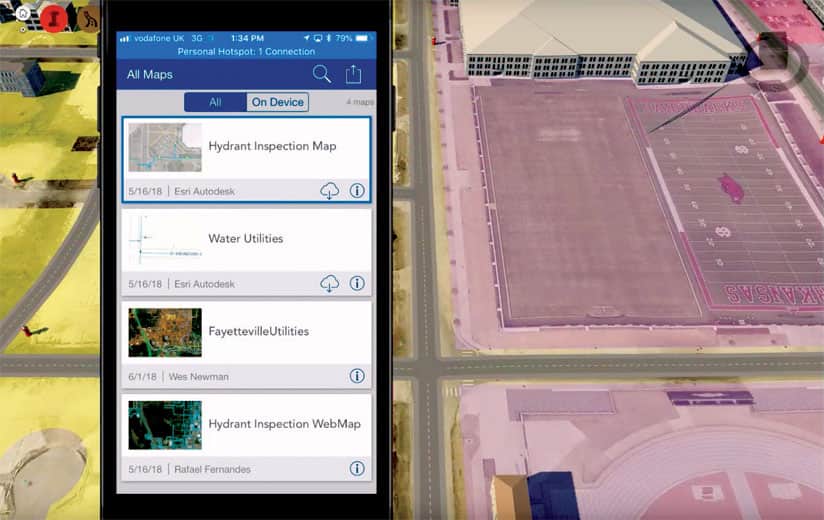Tap the Rafael Fernandes owner label
The image size is (824, 520).
(212, 469)
